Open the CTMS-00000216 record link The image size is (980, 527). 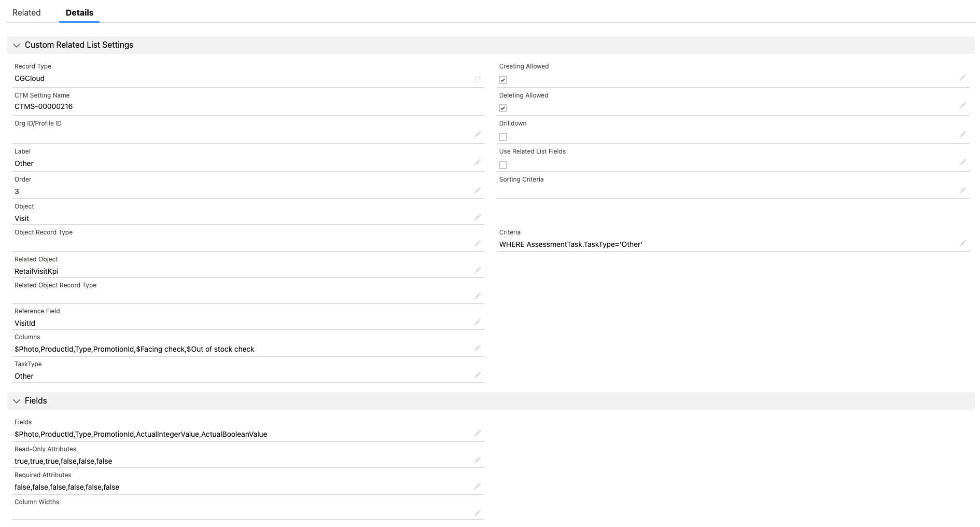(x=44, y=106)
